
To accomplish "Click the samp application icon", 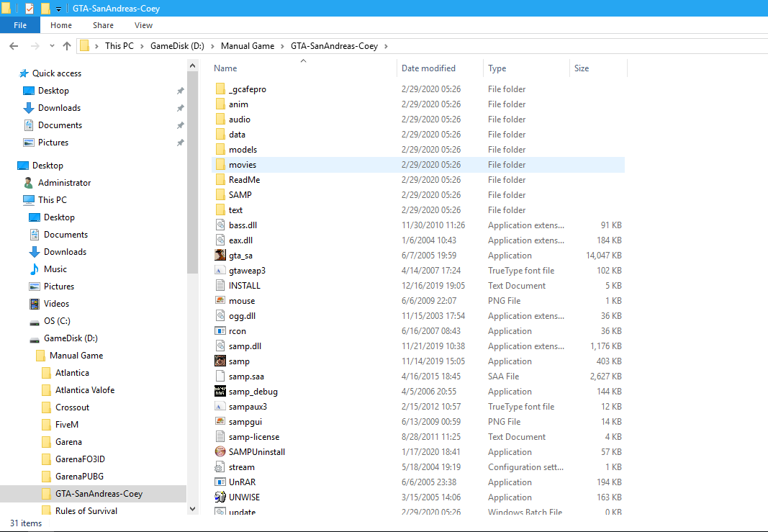I will tap(220, 361).
